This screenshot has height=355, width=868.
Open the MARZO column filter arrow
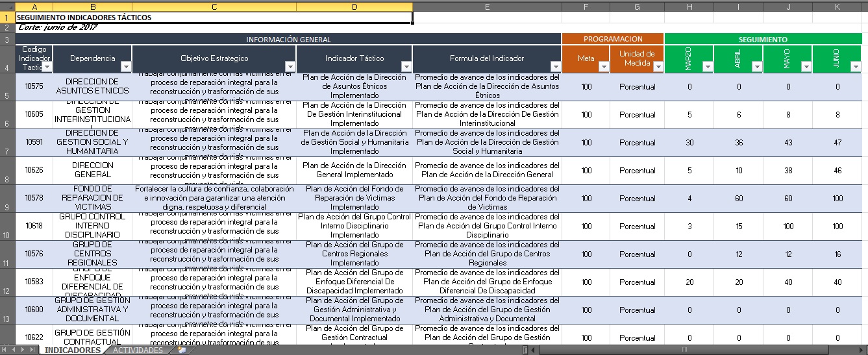(708, 67)
